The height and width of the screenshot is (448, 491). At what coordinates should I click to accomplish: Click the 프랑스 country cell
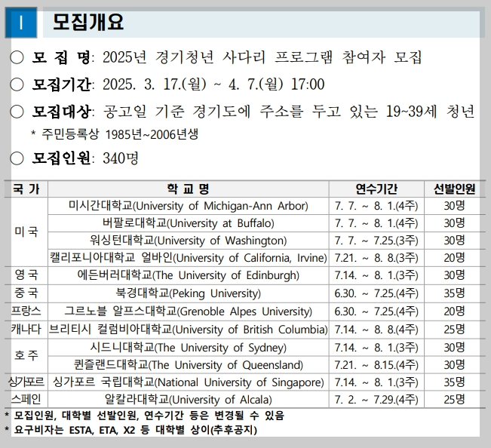[x=26, y=311]
